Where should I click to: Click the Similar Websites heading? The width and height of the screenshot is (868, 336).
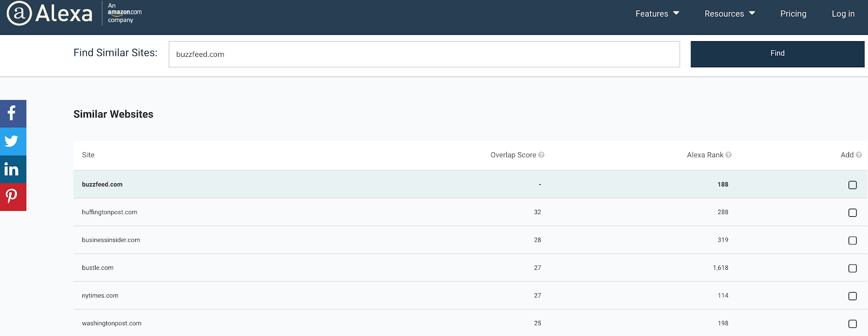tap(113, 114)
